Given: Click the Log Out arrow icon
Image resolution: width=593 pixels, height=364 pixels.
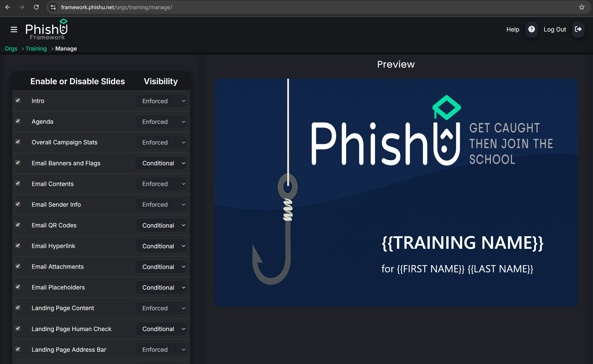Looking at the screenshot, I should [578, 29].
